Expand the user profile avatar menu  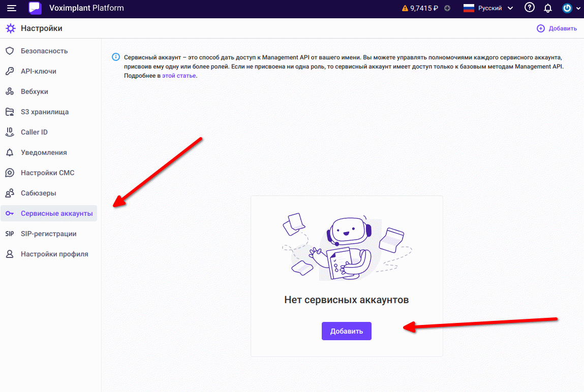pyautogui.click(x=571, y=8)
